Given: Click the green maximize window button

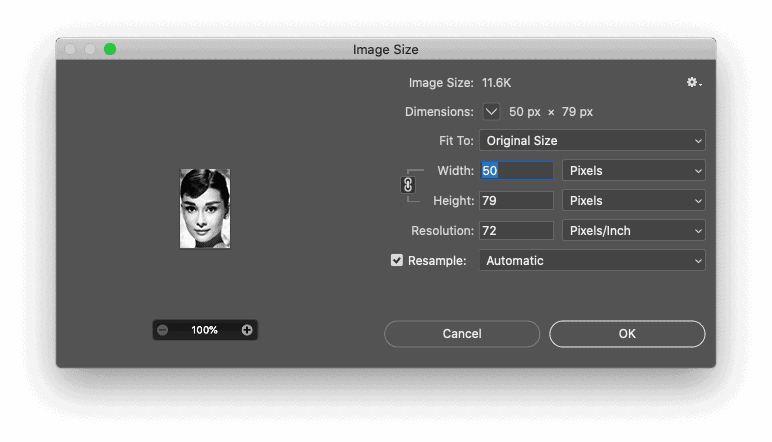Looking at the screenshot, I should point(110,49).
